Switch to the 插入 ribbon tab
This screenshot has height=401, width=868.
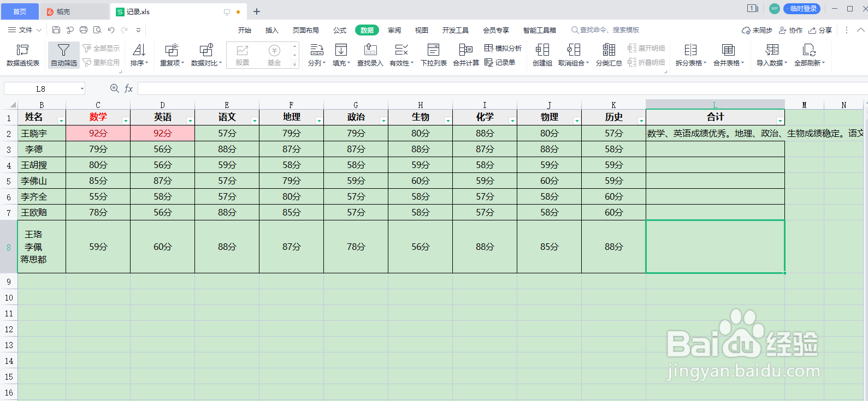(272, 30)
